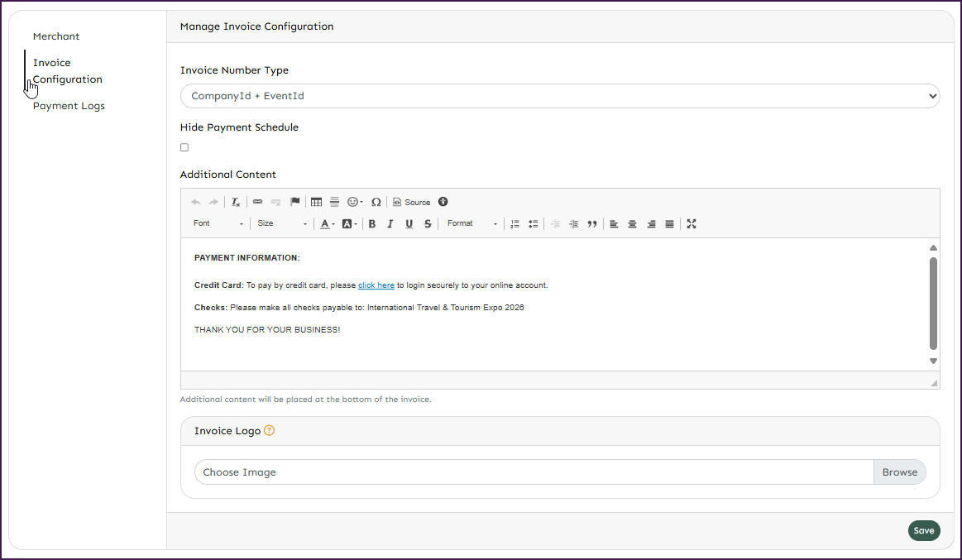Click the 'Checks:' line in the editor
The width and height of the screenshot is (962, 560).
coord(359,308)
